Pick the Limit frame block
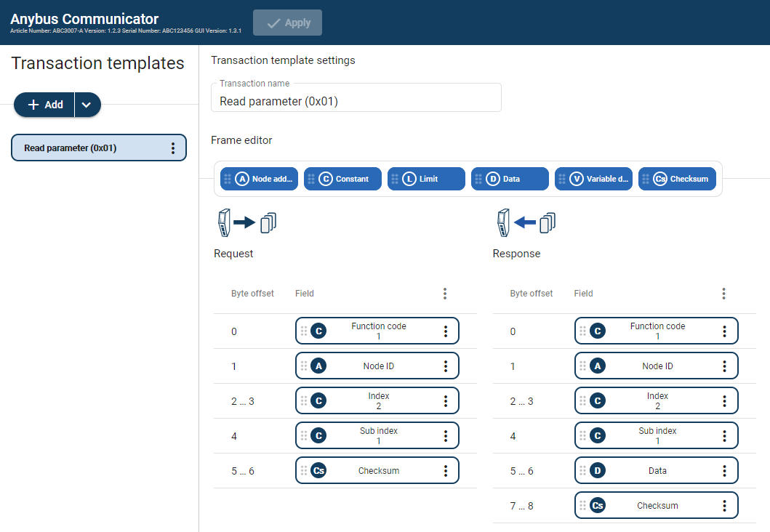 tap(426, 179)
